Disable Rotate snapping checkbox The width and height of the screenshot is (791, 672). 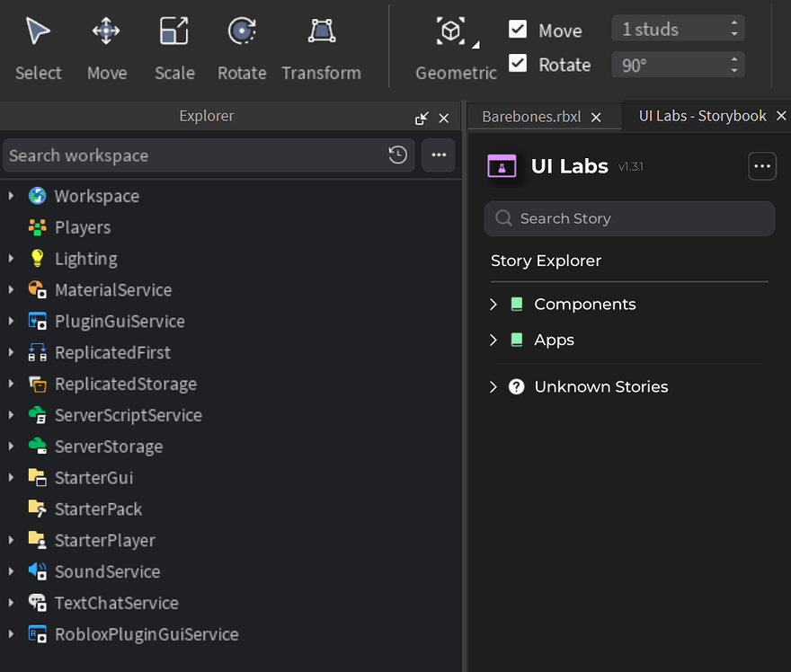click(x=519, y=65)
